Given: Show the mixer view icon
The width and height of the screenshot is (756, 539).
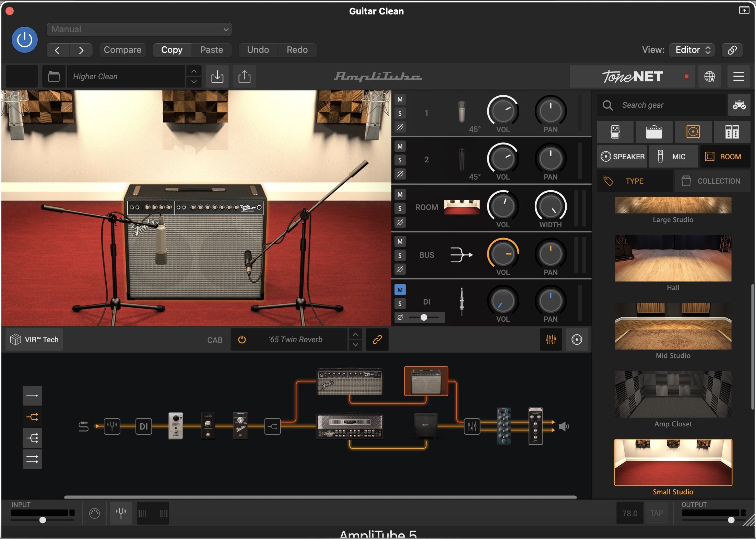Looking at the screenshot, I should coord(551,340).
